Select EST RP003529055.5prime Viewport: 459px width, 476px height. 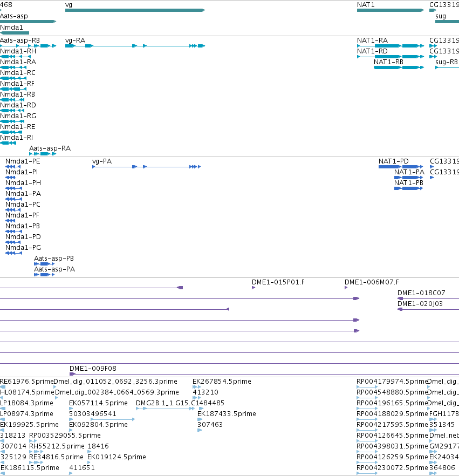pos(65,436)
